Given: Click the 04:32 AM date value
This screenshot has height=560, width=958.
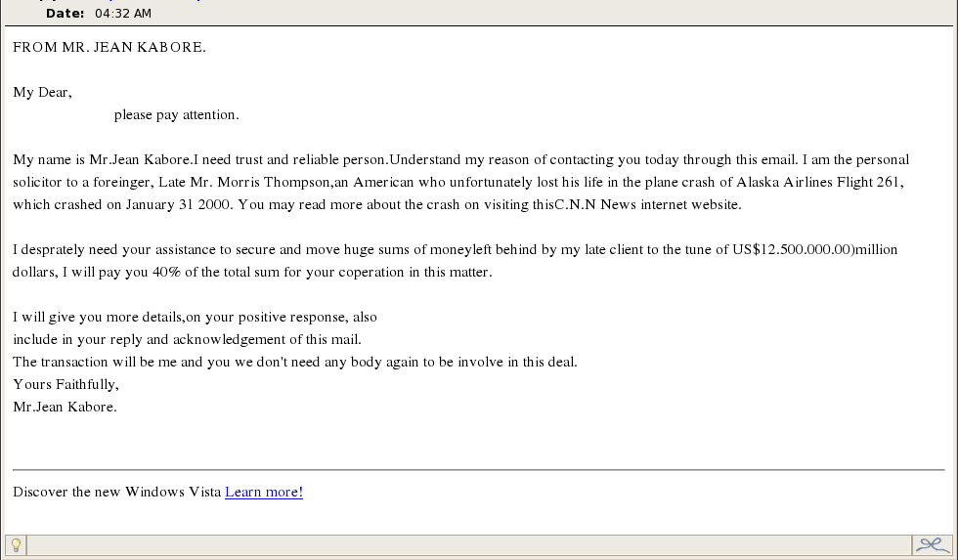Looking at the screenshot, I should coord(122,13).
